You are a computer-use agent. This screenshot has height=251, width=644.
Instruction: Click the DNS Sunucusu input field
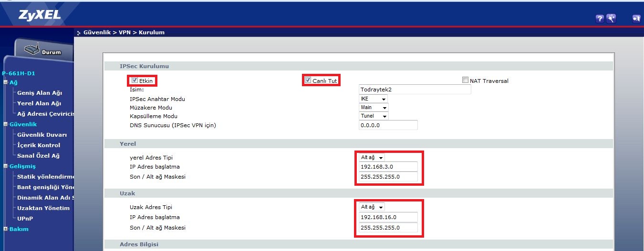388,125
